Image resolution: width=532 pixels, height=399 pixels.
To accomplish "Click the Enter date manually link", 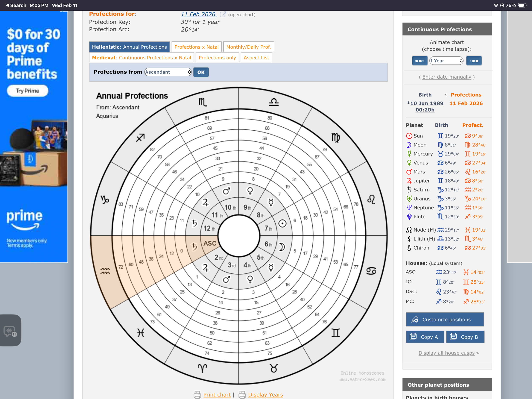I will [447, 77].
